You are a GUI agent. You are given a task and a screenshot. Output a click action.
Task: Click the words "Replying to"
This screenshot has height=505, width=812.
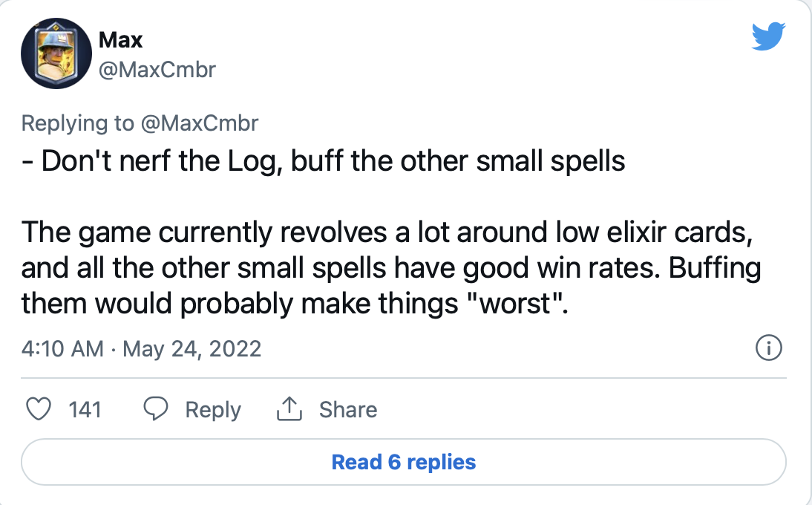pyautogui.click(x=78, y=123)
